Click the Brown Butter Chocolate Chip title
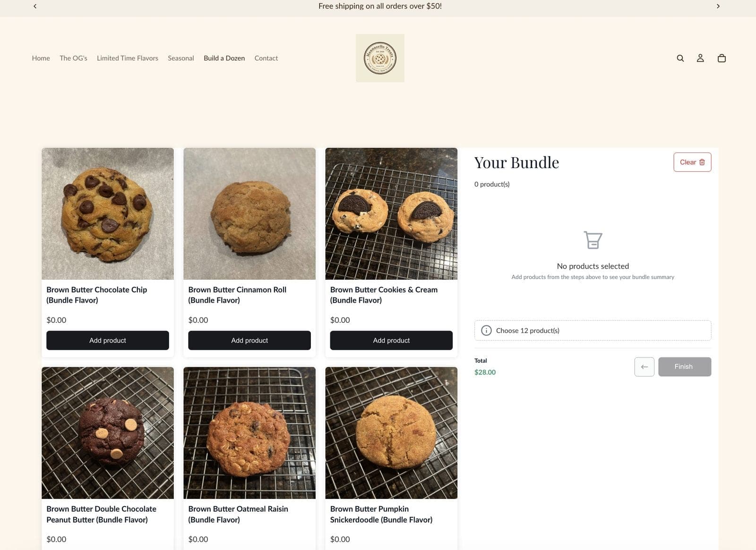The height and width of the screenshot is (550, 756). (97, 295)
